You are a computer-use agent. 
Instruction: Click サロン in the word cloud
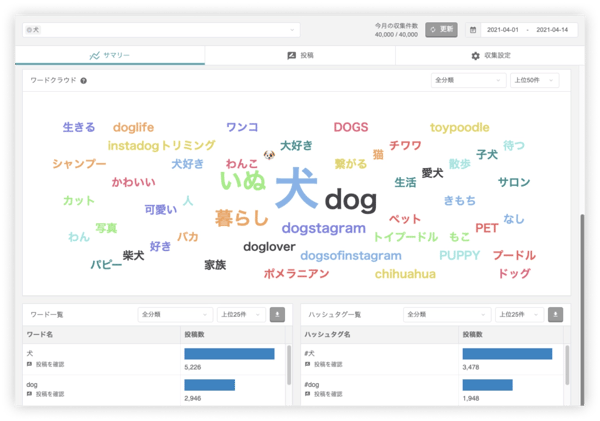[x=514, y=182]
